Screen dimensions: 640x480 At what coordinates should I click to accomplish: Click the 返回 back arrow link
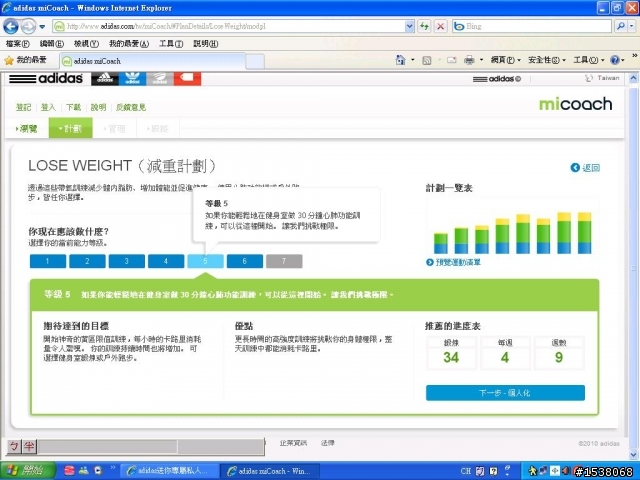[x=585, y=168]
